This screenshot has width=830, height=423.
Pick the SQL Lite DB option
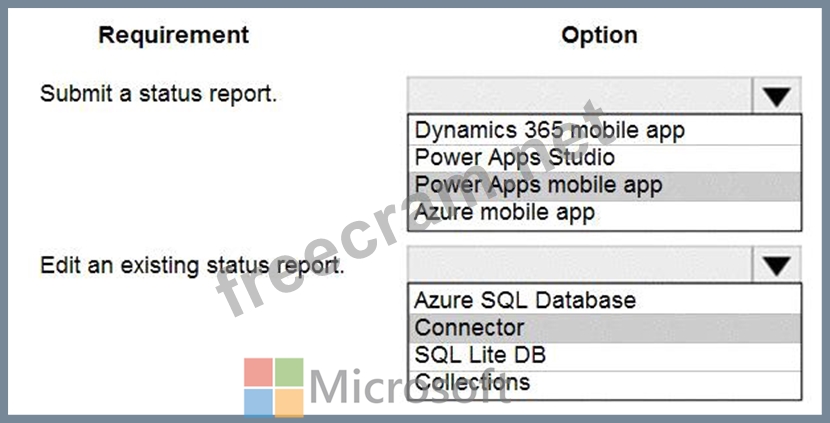click(x=605, y=356)
